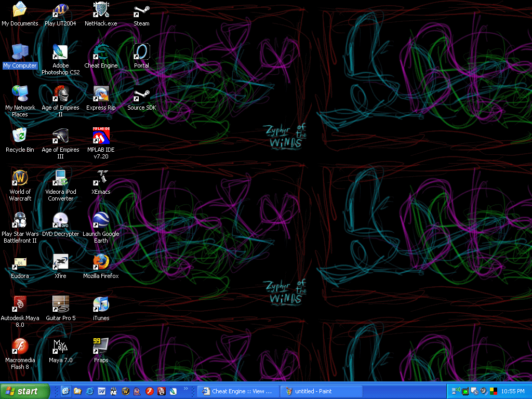Select the Xfire desktop icon
532x399 pixels.
pyautogui.click(x=60, y=267)
